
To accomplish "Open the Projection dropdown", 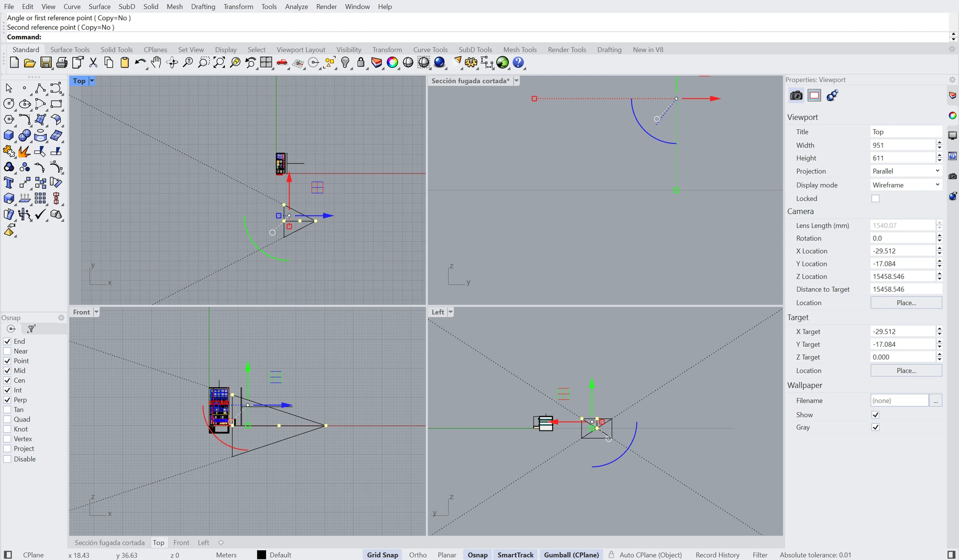I will tap(906, 171).
